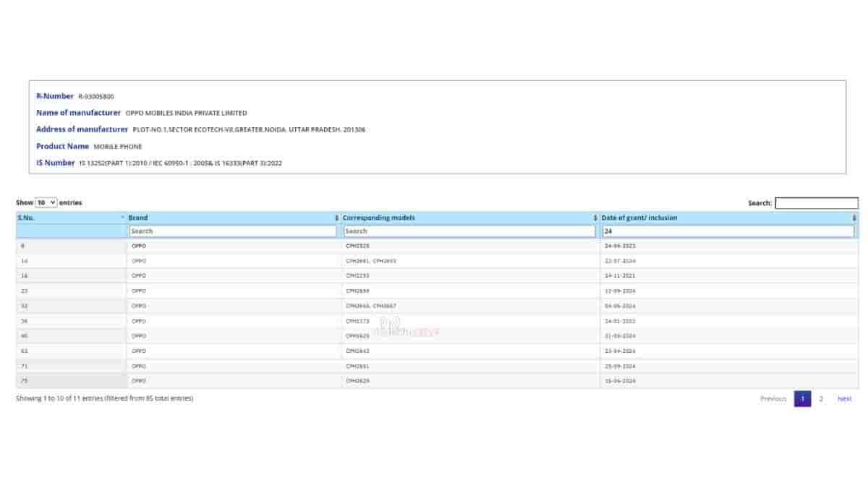This screenshot has height=488, width=868.
Task: Click the date filter field containing 24
Action: coord(728,231)
